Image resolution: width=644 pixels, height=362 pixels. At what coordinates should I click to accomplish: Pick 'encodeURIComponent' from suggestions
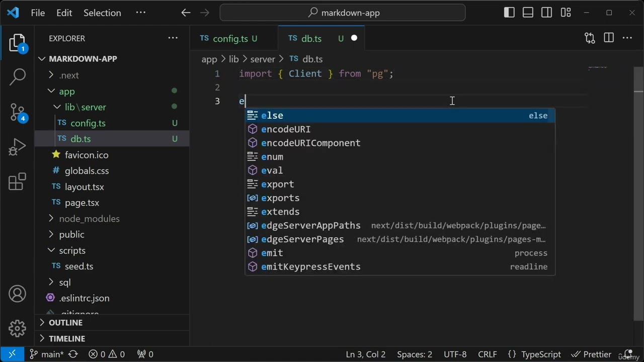pyautogui.click(x=400, y=143)
